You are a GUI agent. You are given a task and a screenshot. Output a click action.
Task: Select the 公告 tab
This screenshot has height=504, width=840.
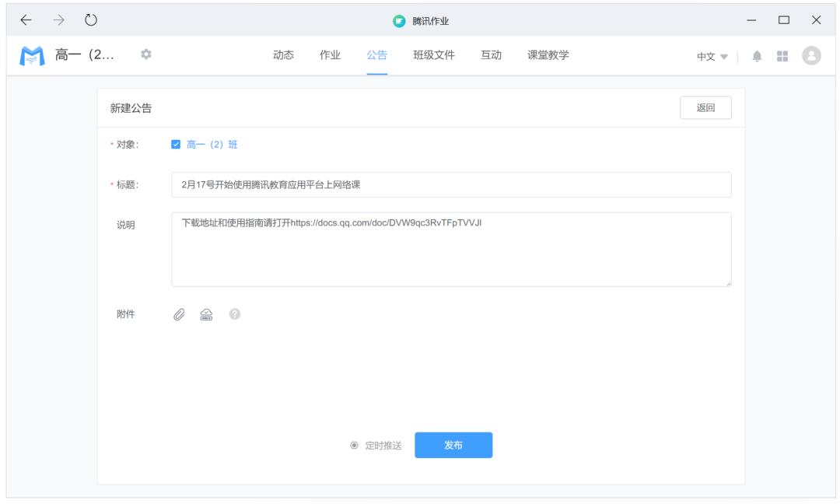click(377, 55)
